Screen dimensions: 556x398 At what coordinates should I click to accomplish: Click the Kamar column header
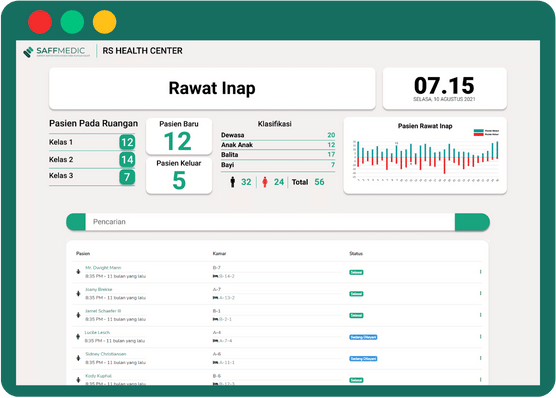pos(219,253)
